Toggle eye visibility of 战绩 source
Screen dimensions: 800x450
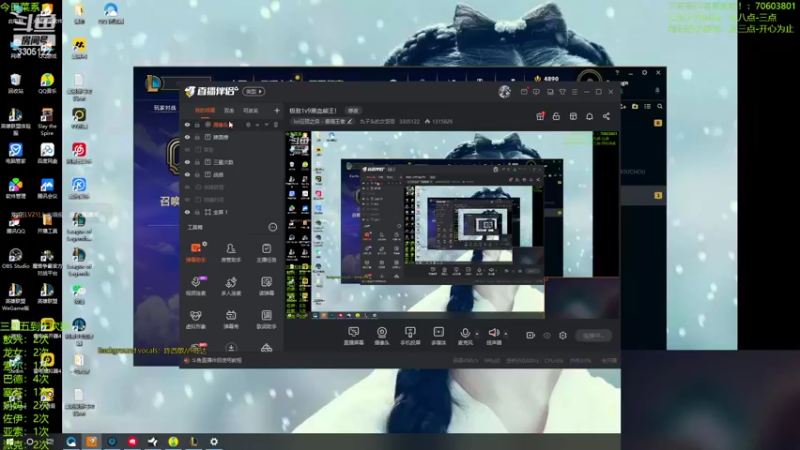[187, 174]
